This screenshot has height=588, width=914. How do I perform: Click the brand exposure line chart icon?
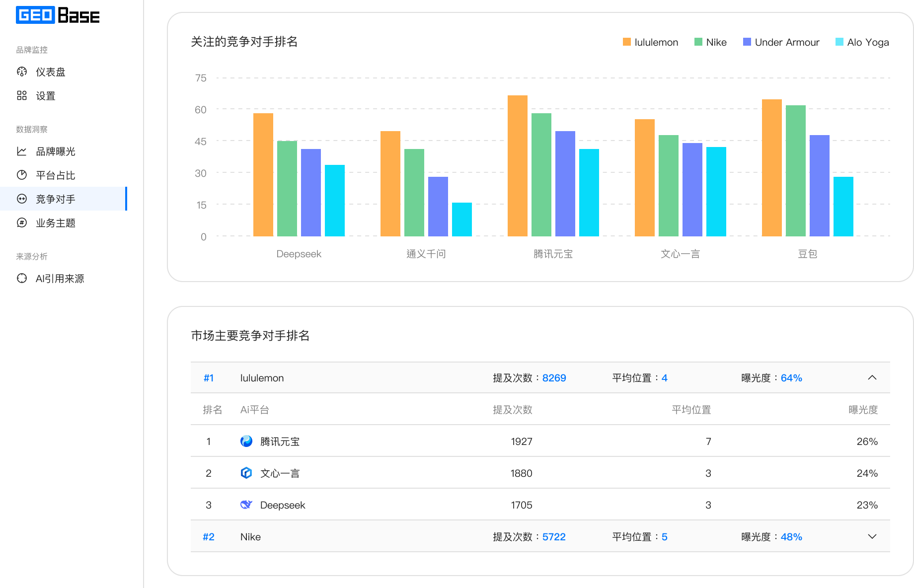pos(22,151)
